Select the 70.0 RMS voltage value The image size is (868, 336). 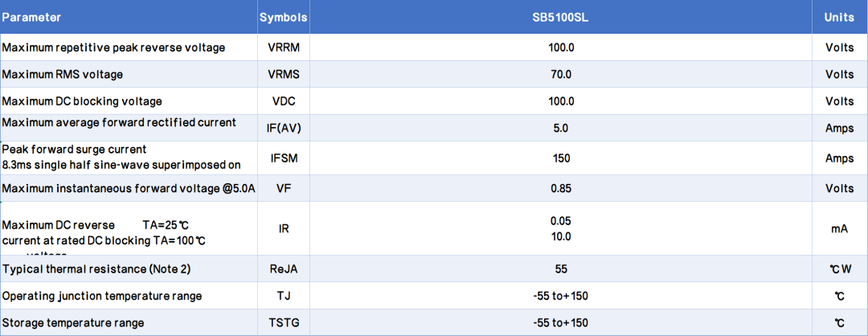coord(560,74)
